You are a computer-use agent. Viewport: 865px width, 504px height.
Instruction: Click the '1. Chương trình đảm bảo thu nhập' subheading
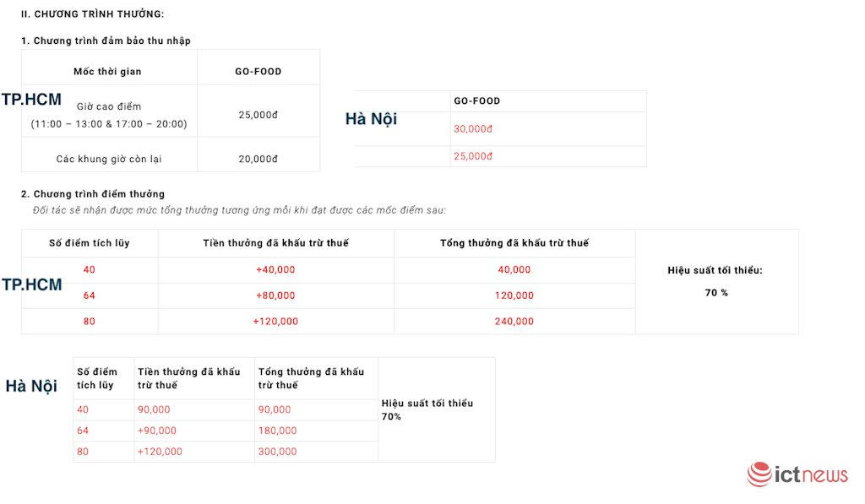click(106, 41)
